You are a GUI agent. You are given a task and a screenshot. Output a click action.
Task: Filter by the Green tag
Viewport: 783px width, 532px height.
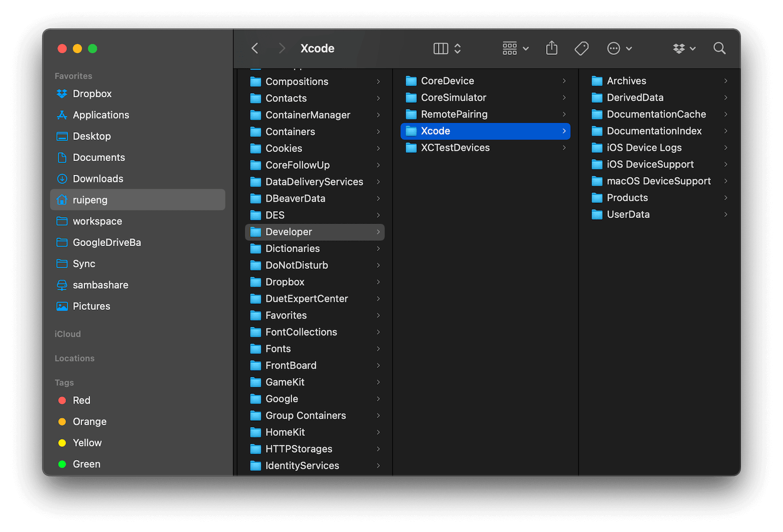138,464
